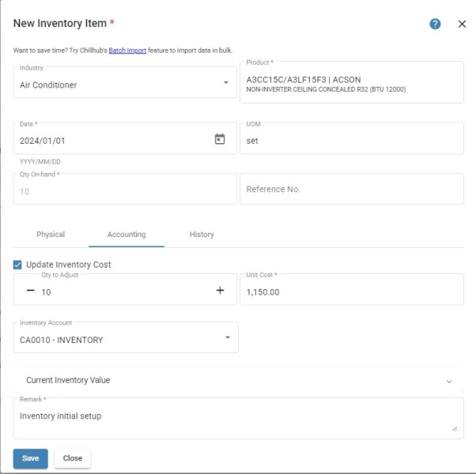Viewport: 476px width, 474px height.
Task: Open the help question mark icon
Action: [435, 24]
